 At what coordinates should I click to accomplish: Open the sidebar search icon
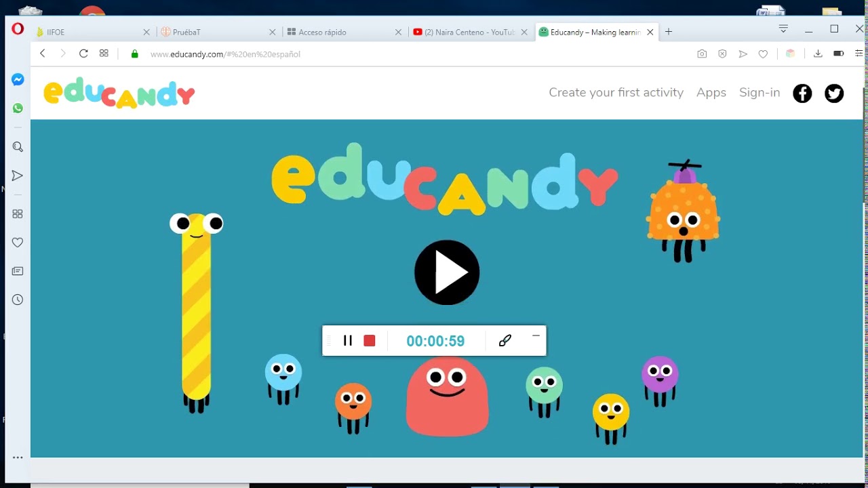click(x=18, y=147)
